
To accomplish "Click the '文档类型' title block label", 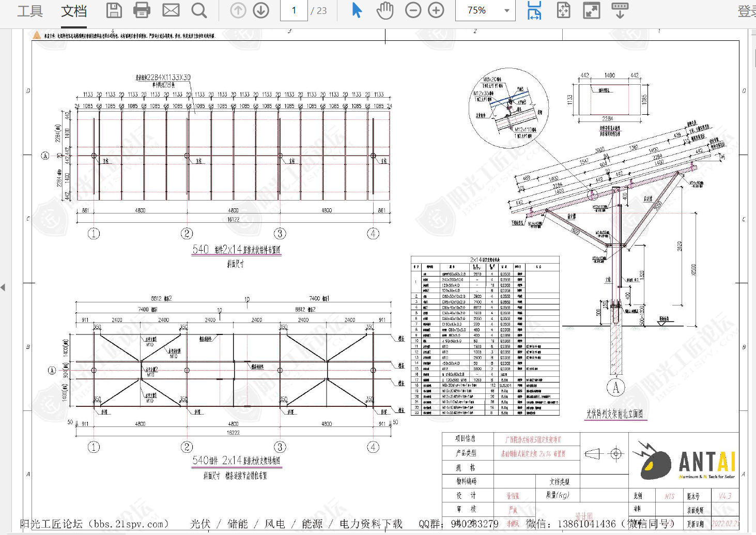I will pyautogui.click(x=560, y=482).
